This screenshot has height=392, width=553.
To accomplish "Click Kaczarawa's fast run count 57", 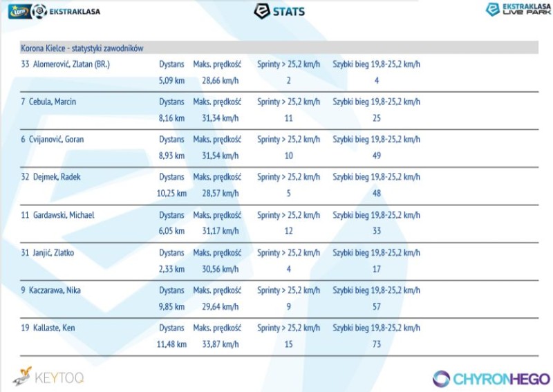I will click(x=376, y=306).
